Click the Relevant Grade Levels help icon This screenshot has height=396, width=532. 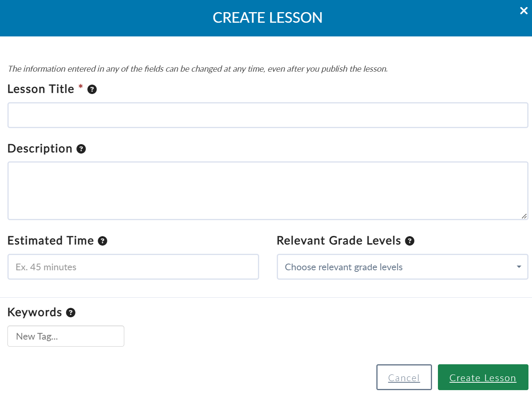(409, 241)
